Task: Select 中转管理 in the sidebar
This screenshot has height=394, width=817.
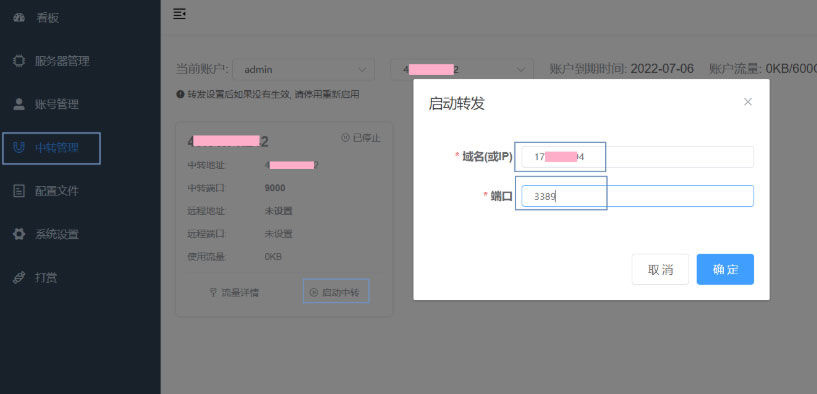Action: pos(57,148)
